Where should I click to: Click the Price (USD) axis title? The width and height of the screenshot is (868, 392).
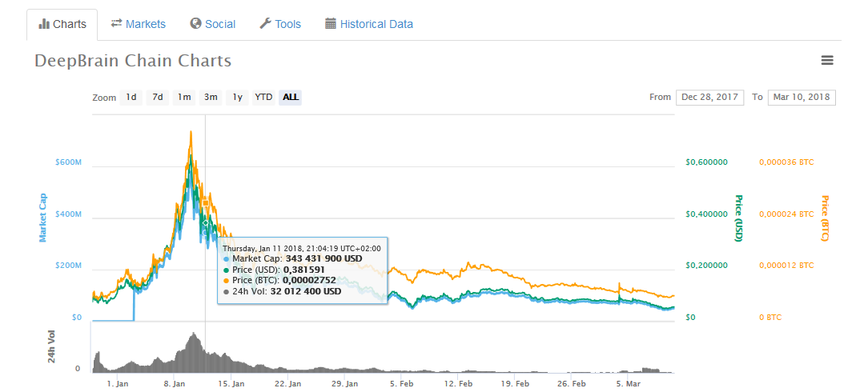[x=738, y=218]
